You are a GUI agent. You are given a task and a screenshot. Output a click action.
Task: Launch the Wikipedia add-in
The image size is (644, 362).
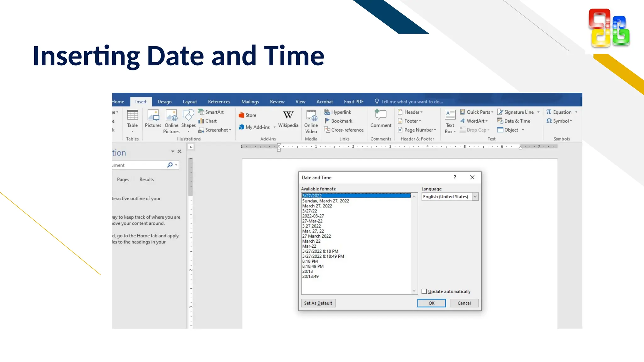288,118
